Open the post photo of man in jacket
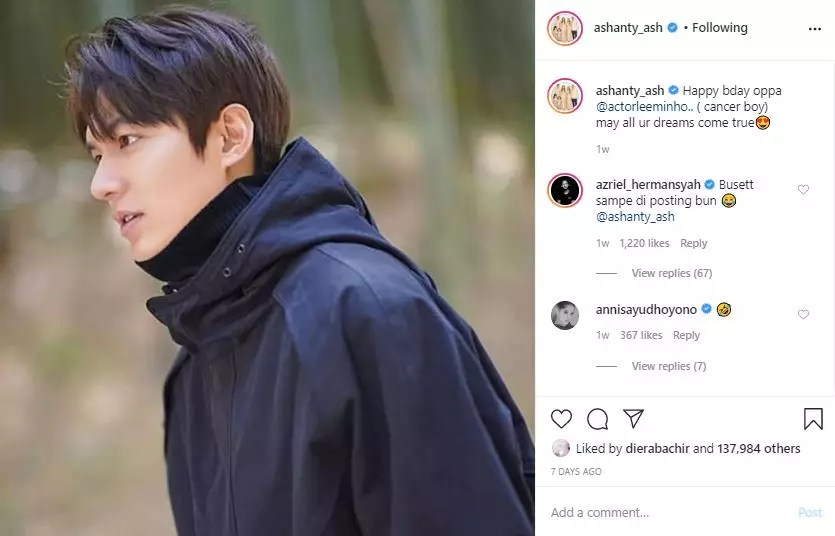Viewport: 835px width, 536px height. click(267, 268)
